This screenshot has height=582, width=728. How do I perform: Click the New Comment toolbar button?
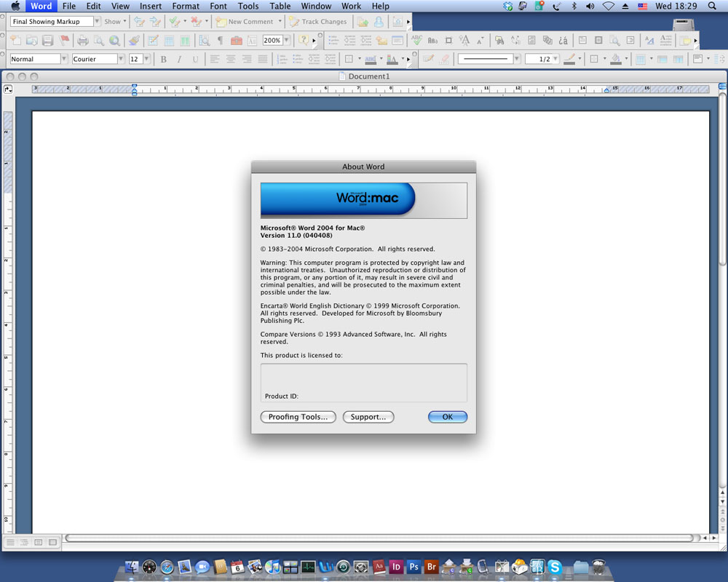245,22
